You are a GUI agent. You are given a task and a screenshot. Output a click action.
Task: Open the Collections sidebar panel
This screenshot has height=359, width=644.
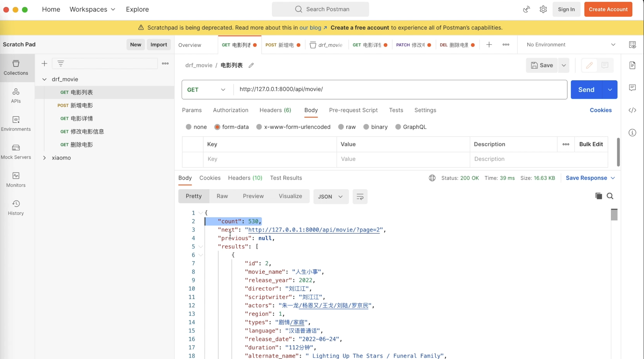click(x=16, y=68)
